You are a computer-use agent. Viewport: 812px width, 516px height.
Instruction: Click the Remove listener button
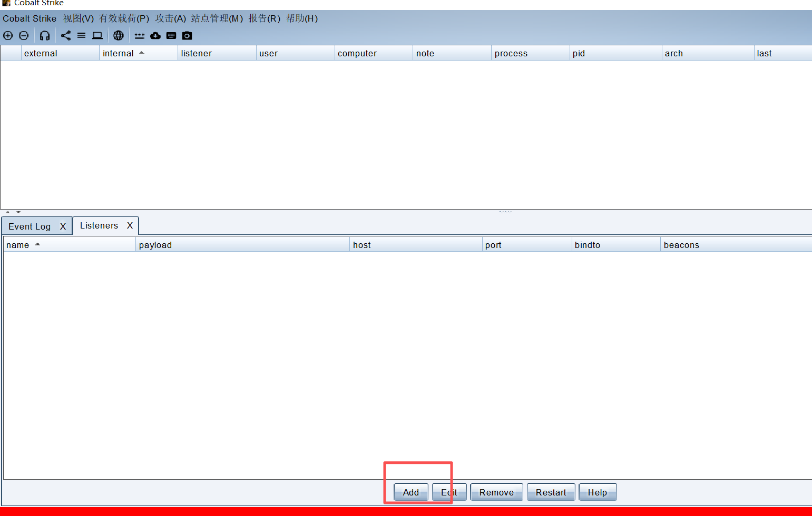tap(496, 492)
